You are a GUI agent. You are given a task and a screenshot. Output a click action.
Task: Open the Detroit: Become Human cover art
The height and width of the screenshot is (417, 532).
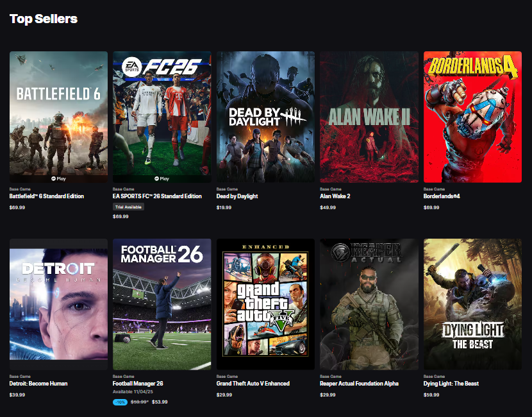58,303
